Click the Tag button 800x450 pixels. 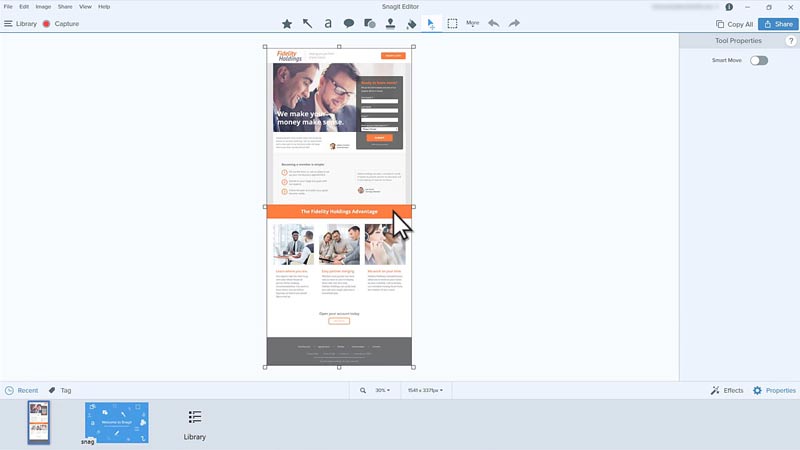pos(60,390)
